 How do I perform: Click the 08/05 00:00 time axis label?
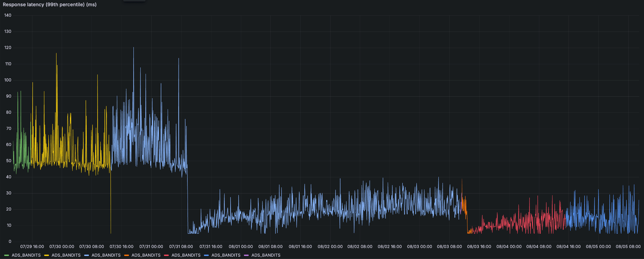(x=598, y=247)
